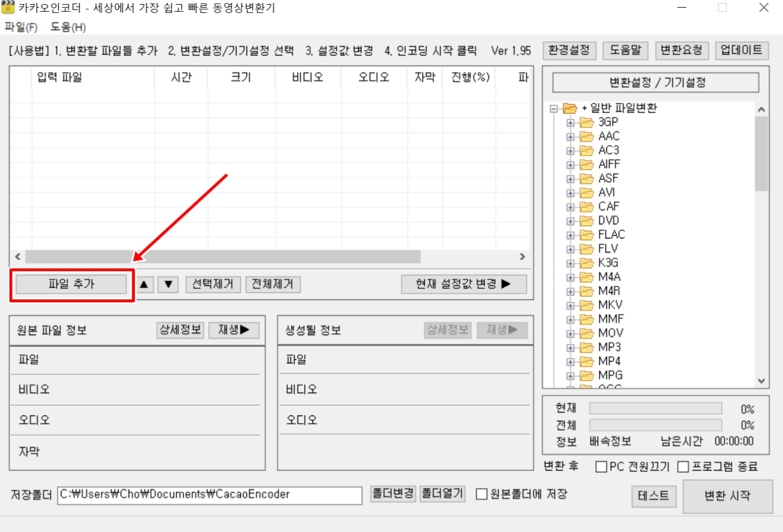783x532 pixels.
Task: Expand the 3GP tree node
Action: point(570,122)
